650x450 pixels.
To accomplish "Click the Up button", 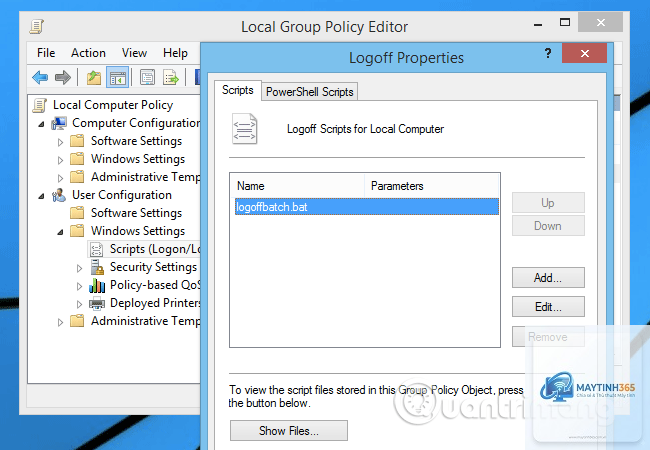I will tap(548, 203).
